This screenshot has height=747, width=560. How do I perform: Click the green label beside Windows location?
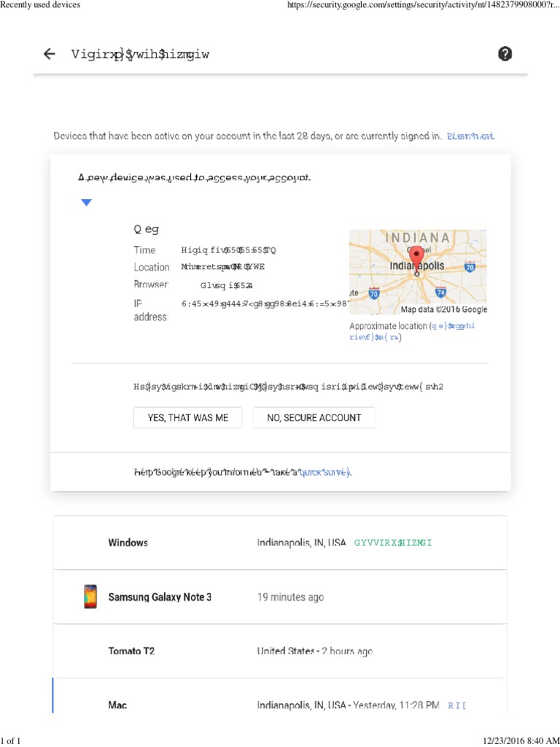click(397, 543)
